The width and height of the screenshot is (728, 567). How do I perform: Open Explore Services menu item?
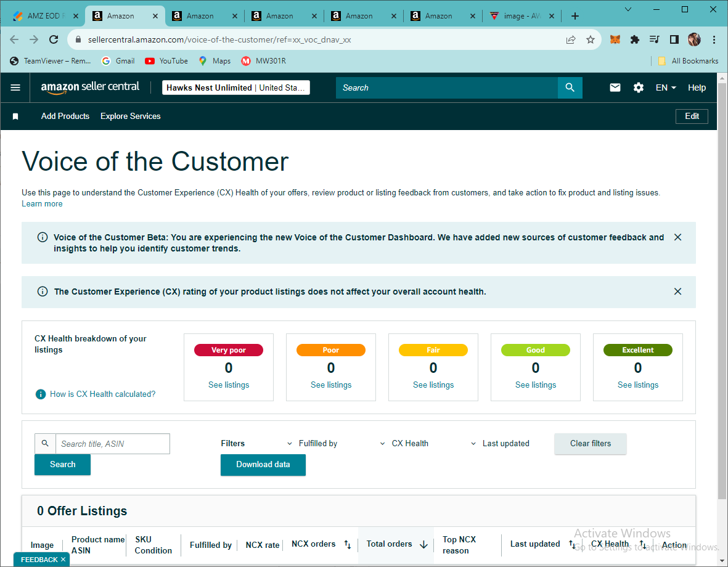click(x=131, y=116)
